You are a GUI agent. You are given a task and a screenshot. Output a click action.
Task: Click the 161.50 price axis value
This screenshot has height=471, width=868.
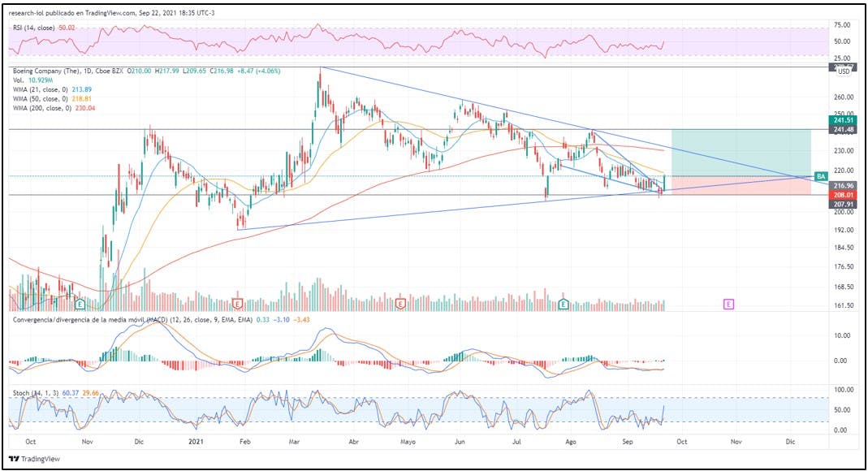[x=844, y=305]
